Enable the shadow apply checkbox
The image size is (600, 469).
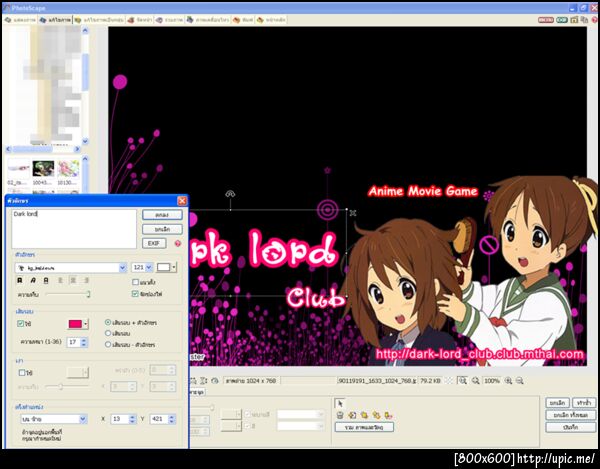point(22,373)
